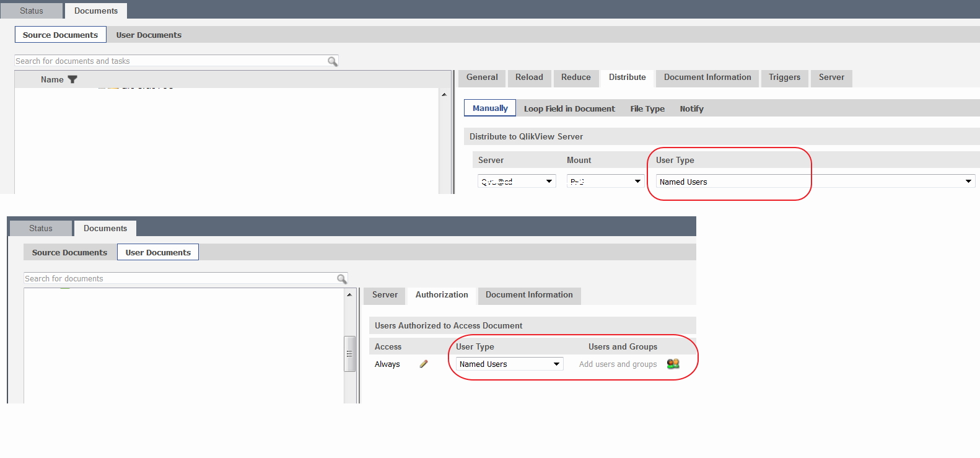Open the Server tab beside Authorization
980x458 pixels.
pyautogui.click(x=385, y=295)
